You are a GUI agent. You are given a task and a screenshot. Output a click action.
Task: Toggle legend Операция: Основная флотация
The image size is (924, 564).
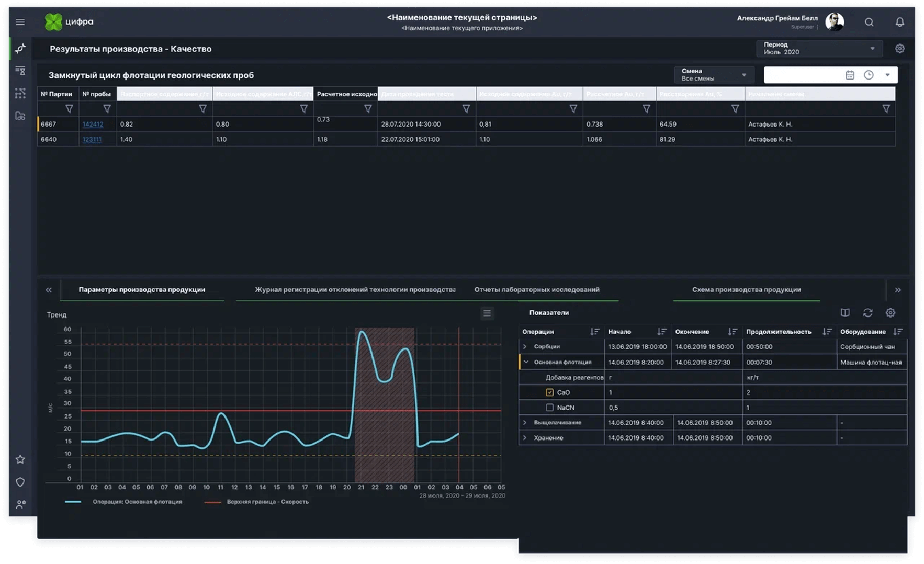coord(124,502)
